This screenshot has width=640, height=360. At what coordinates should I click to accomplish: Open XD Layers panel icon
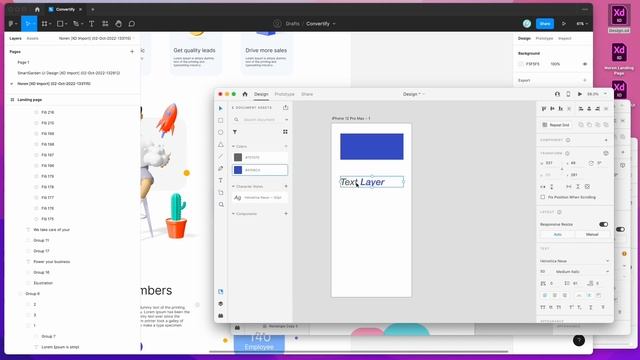(221, 304)
